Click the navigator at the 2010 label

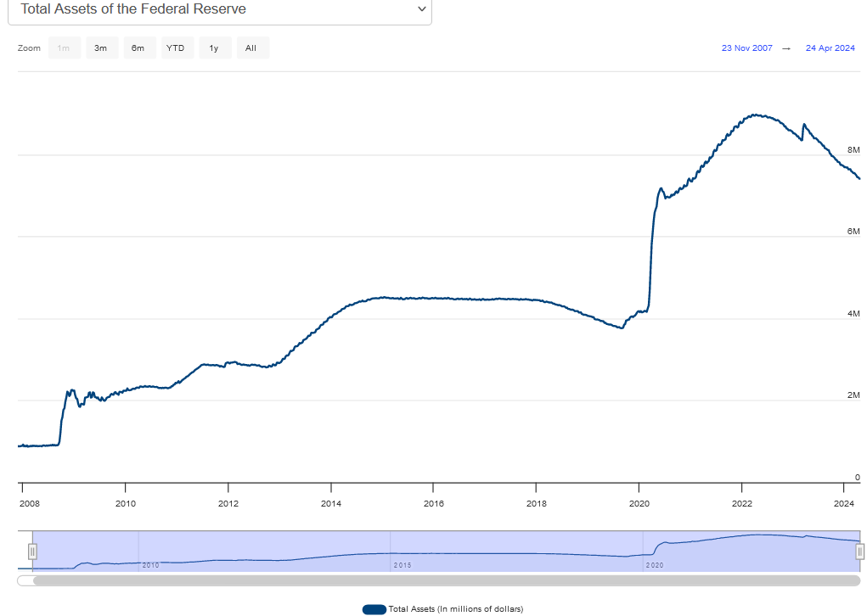150,565
